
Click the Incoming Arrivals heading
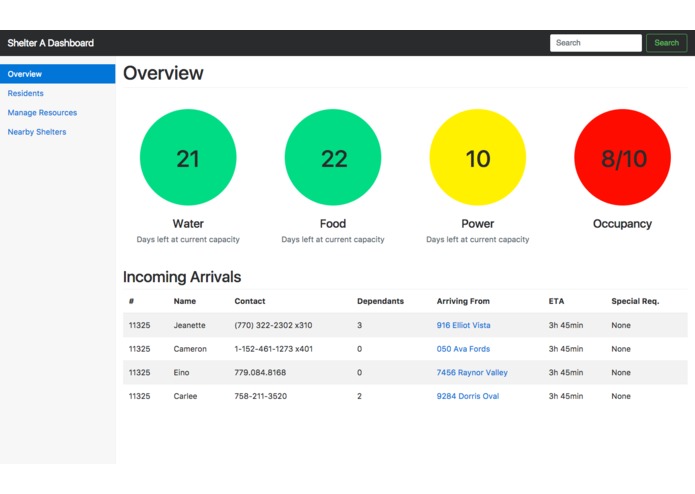[x=182, y=277]
